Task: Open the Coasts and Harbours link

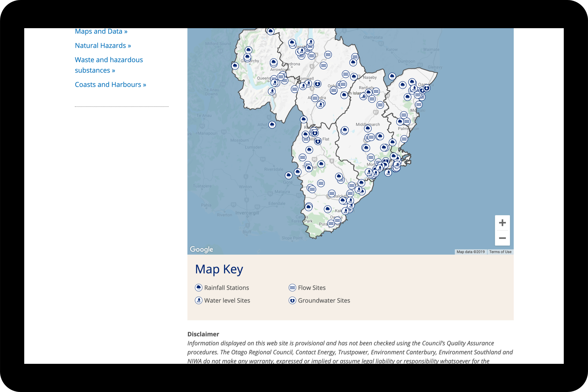Action: pos(110,85)
